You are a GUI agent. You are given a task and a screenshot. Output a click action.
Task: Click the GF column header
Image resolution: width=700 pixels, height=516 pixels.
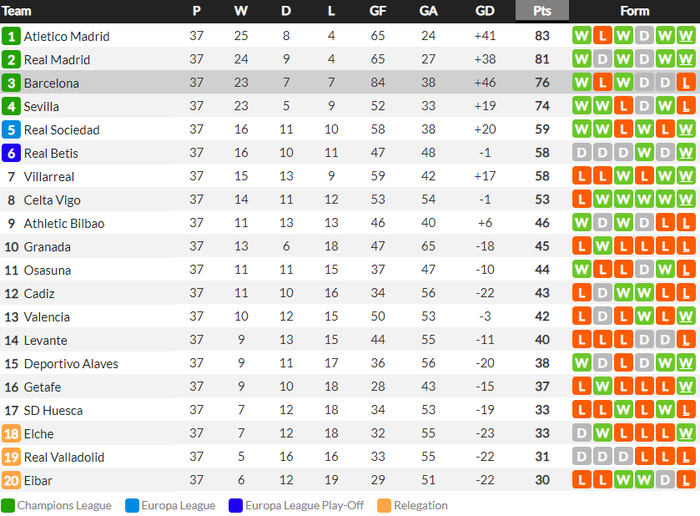pos(378,11)
